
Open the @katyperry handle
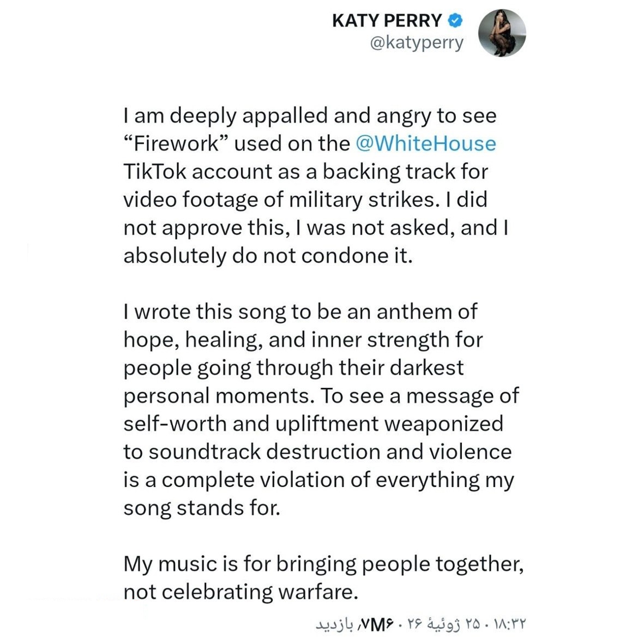pos(417,43)
